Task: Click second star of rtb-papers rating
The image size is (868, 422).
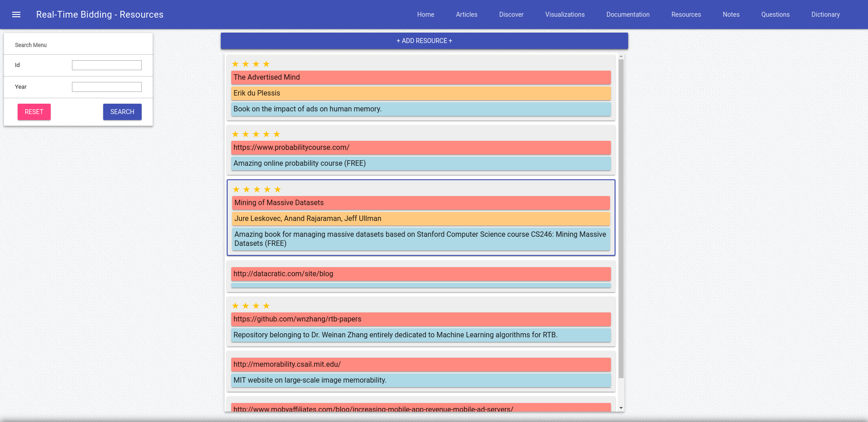Action: tap(246, 306)
